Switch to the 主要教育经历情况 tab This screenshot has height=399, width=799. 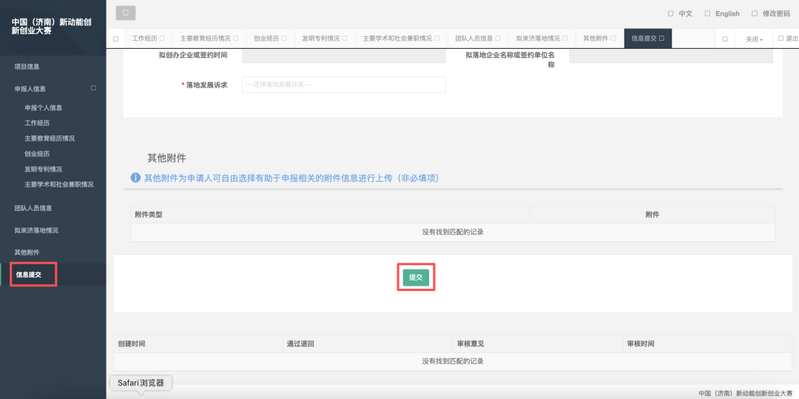pos(205,38)
